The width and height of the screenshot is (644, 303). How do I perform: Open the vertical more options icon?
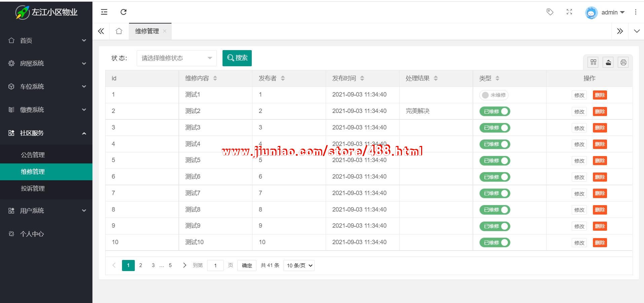click(636, 12)
